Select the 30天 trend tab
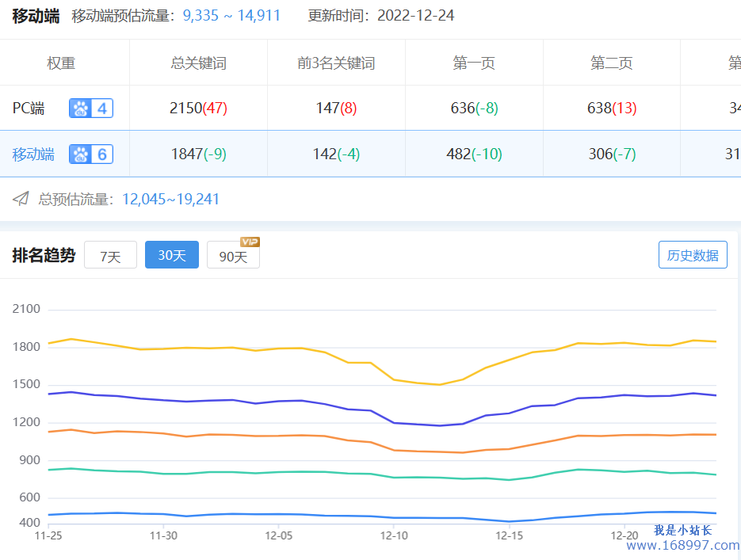This screenshot has height=560, width=741. pos(172,255)
